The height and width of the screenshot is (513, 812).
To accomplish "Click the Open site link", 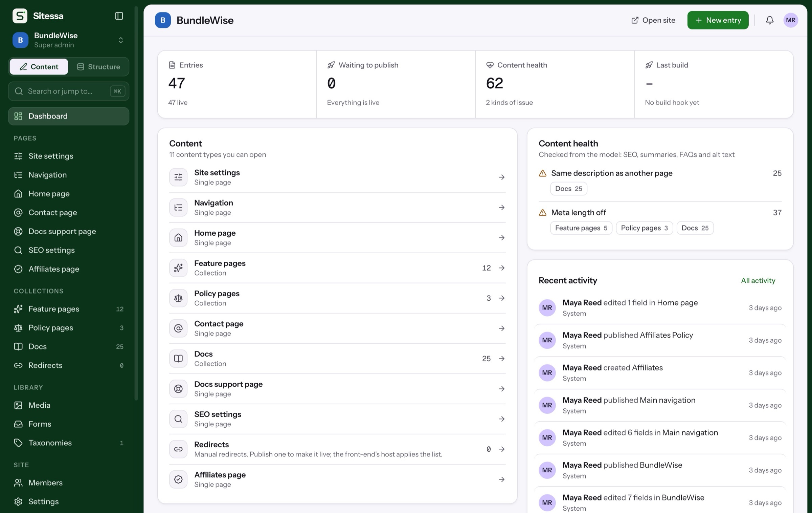I will (653, 20).
